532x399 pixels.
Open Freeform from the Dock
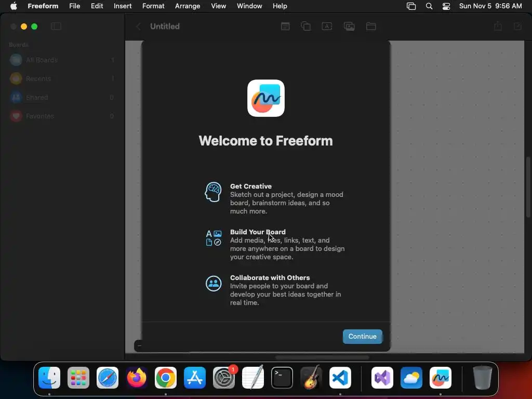[x=441, y=378]
